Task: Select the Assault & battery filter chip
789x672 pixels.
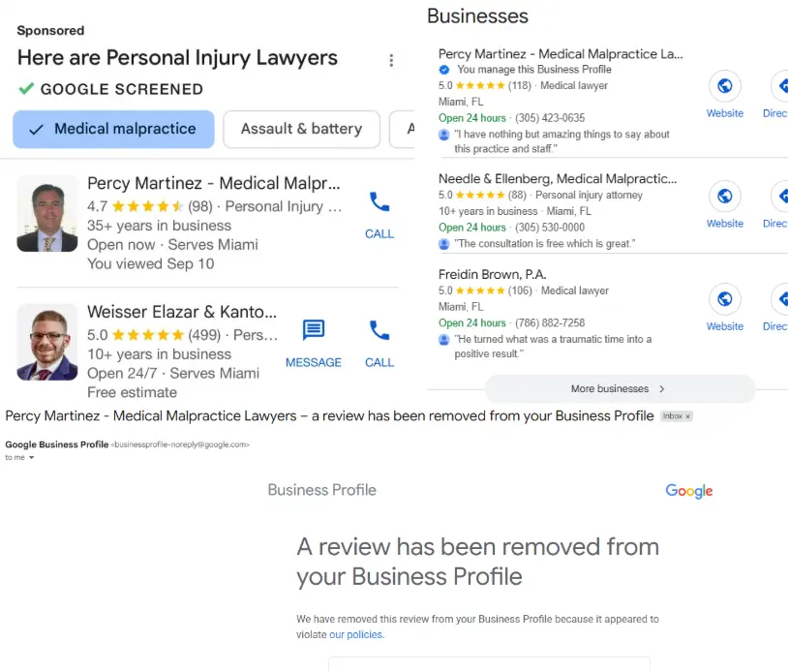Action: (x=301, y=129)
